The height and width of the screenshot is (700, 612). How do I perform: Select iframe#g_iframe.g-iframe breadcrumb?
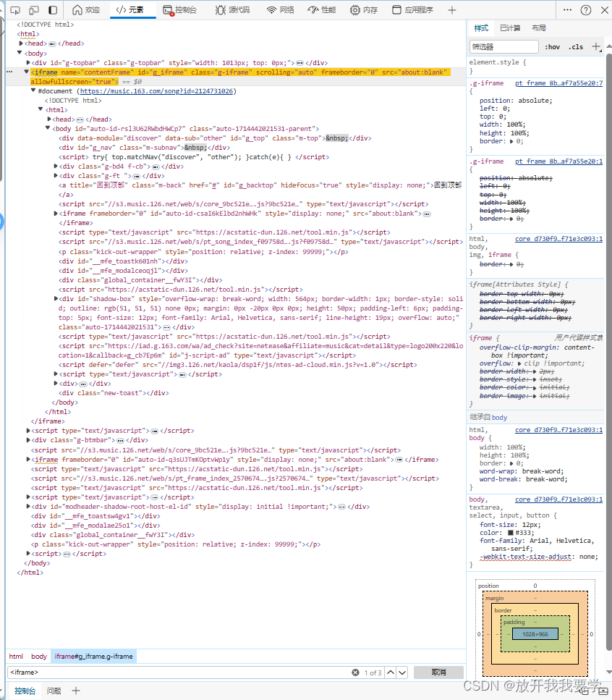(x=93, y=657)
